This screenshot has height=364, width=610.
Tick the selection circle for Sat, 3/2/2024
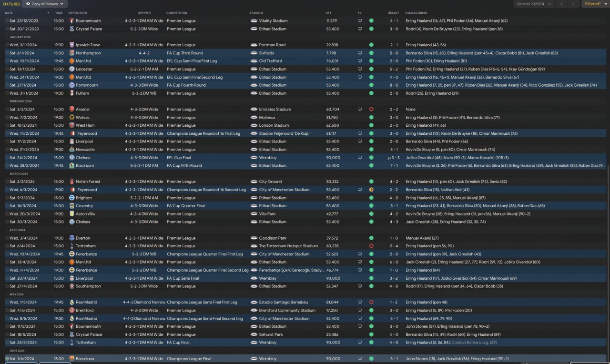(7, 109)
